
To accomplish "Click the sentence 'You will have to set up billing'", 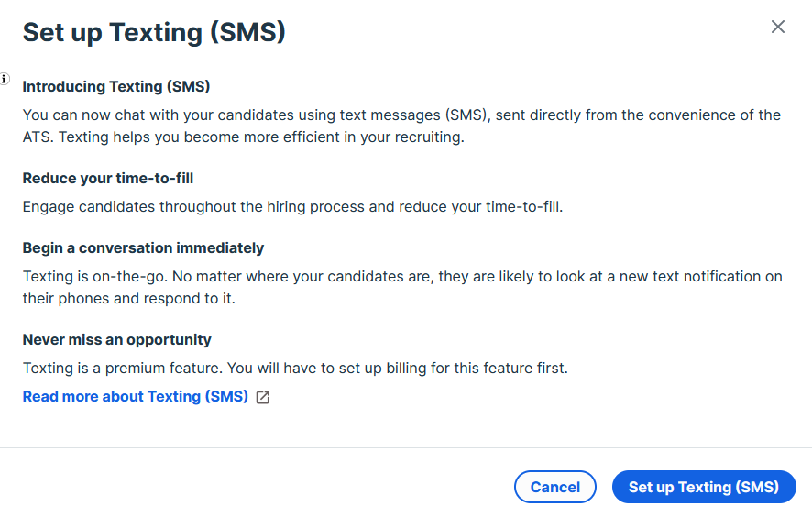I will tap(397, 368).
